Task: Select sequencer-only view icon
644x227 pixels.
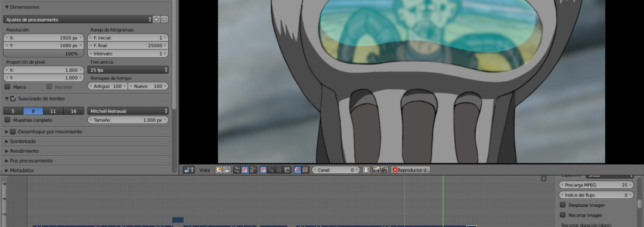Action: tap(237, 170)
